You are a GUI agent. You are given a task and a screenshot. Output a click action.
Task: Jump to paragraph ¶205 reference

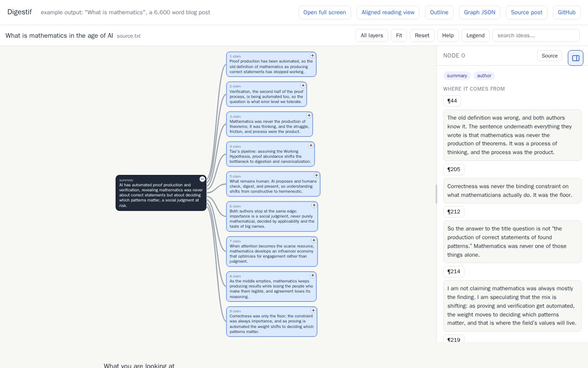point(454,169)
